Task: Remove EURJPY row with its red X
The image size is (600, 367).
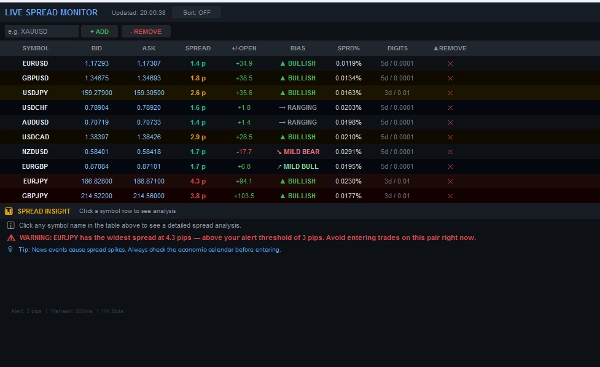Action: (x=450, y=181)
